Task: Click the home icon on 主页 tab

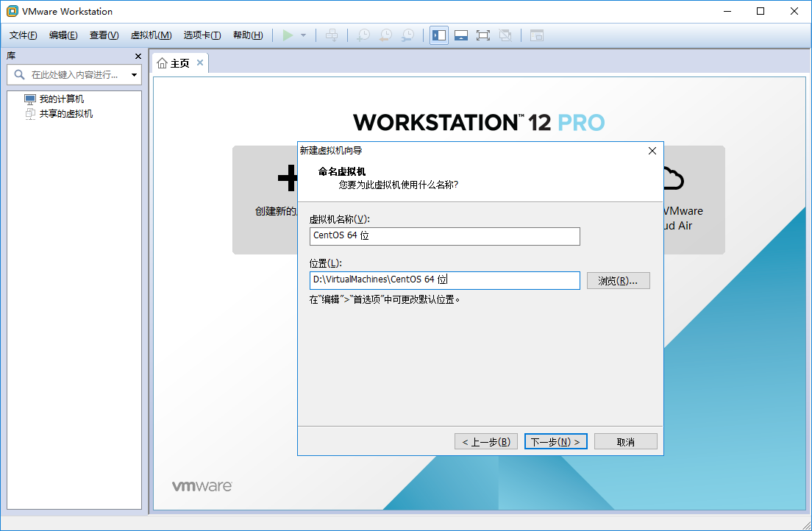Action: pos(162,63)
